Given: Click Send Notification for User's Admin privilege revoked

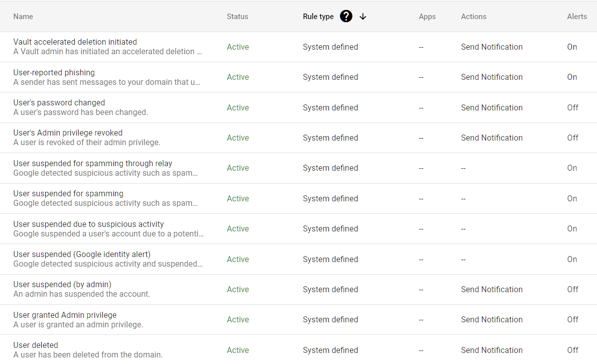Looking at the screenshot, I should tap(492, 138).
